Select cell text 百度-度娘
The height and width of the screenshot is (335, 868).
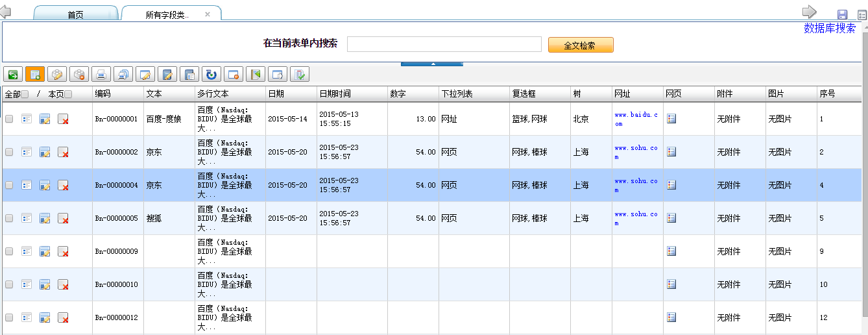(x=163, y=119)
